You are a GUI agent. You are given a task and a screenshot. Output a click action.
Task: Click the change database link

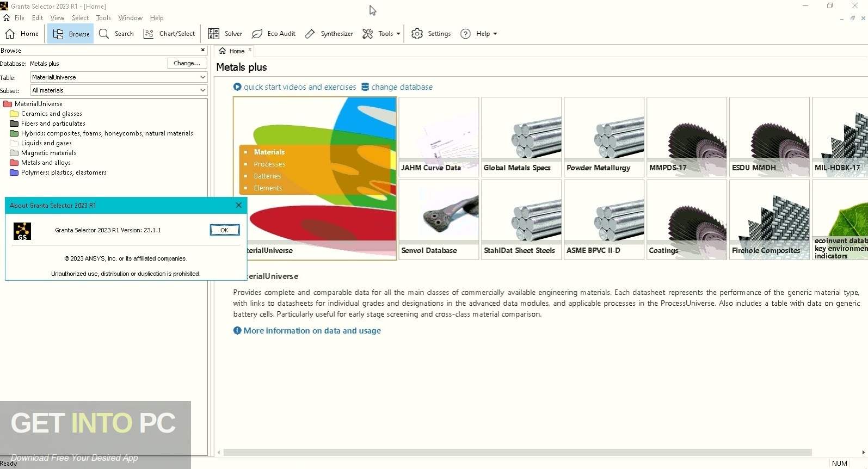tap(402, 87)
